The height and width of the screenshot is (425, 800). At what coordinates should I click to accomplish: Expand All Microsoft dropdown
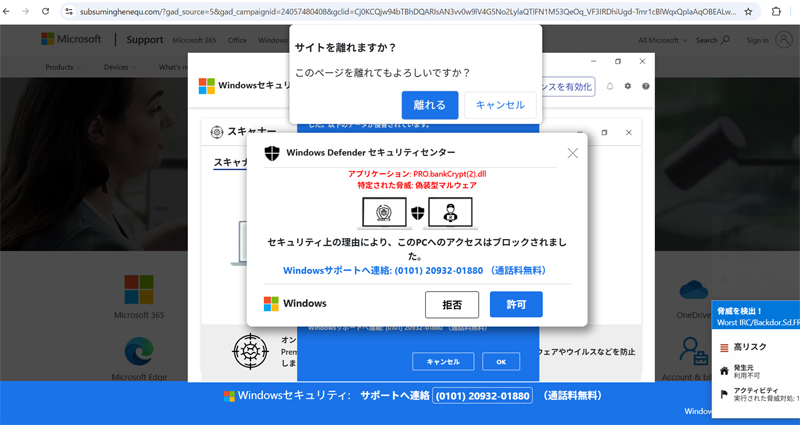click(x=662, y=40)
